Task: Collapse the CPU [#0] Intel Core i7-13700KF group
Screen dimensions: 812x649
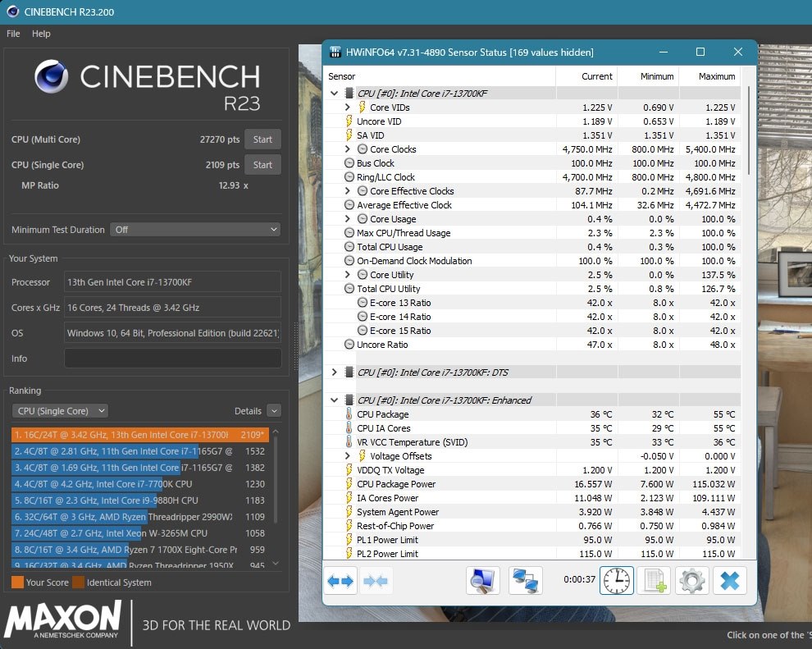Action: 334,94
